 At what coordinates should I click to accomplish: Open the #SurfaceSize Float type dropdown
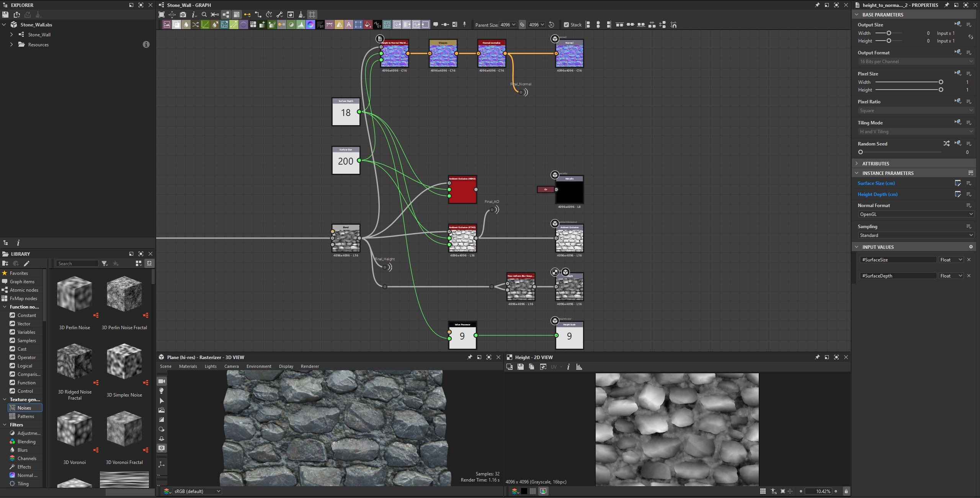coord(951,260)
